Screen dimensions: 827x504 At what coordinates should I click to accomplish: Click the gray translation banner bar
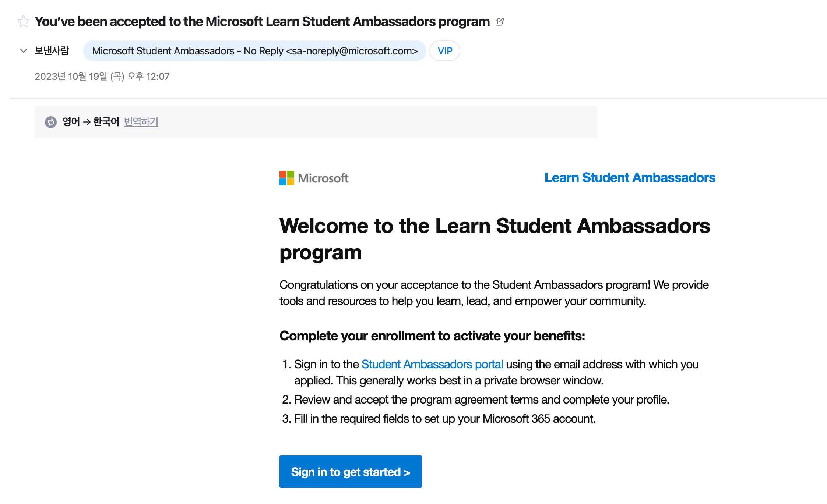click(316, 122)
